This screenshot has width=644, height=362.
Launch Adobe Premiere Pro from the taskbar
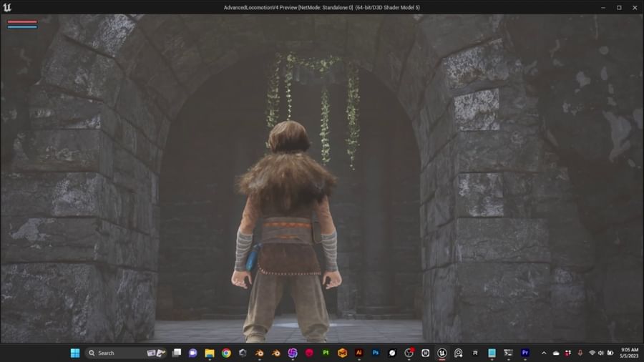(x=525, y=353)
